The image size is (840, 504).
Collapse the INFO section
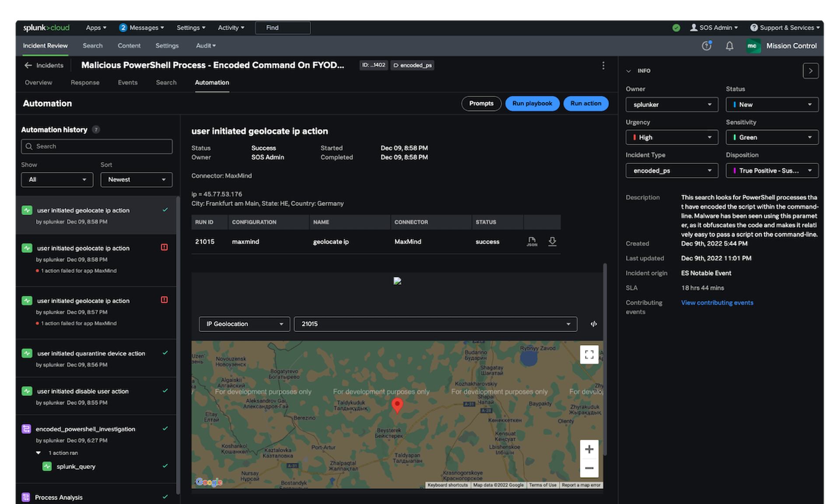(x=628, y=71)
